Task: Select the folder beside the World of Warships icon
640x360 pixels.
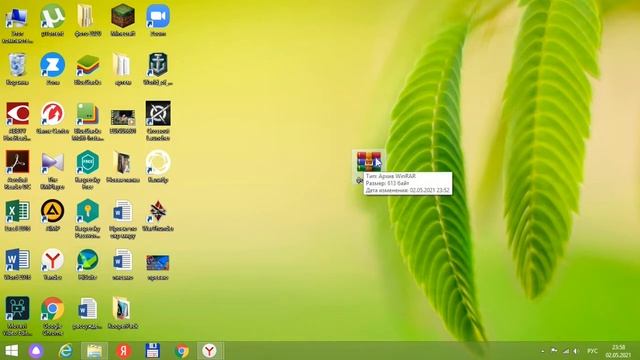Action: pyautogui.click(x=122, y=65)
